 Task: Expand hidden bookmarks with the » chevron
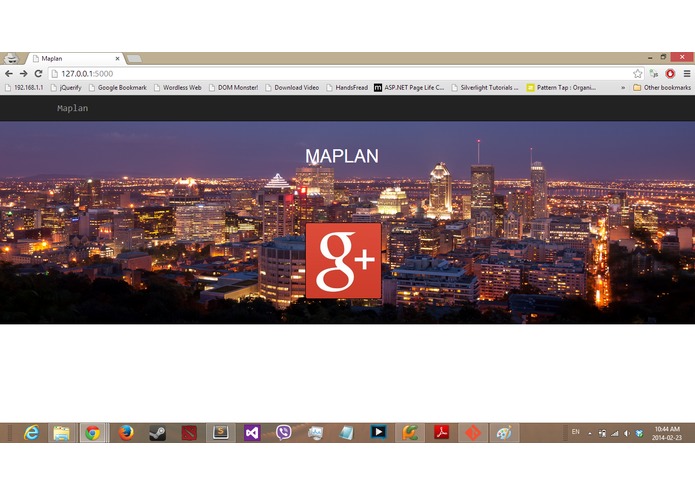623,88
